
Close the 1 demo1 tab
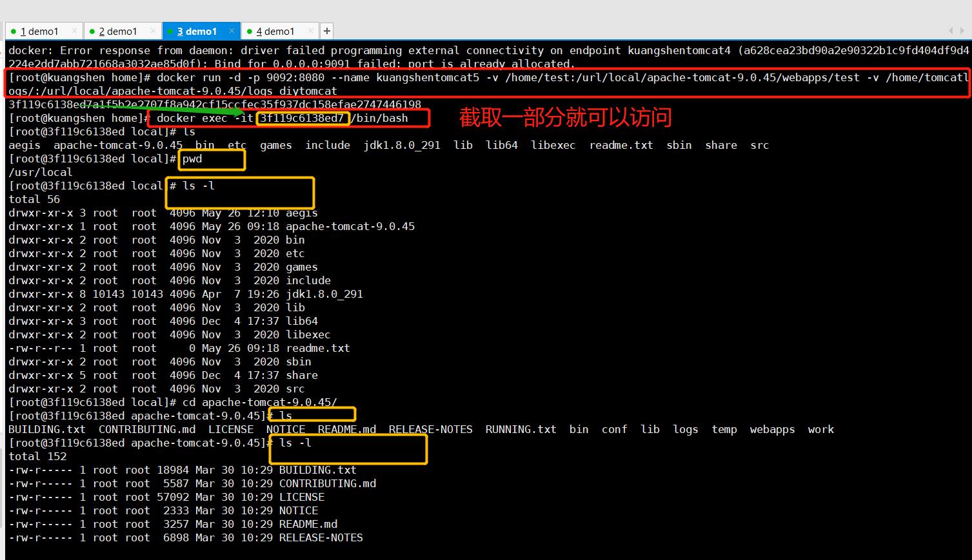point(75,31)
